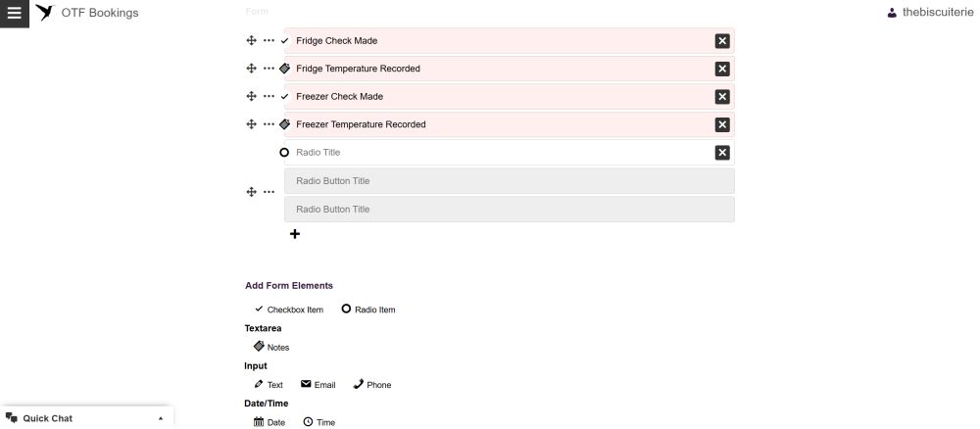Add a Radio Item form element
This screenshot has height=429, width=980.
point(368,310)
